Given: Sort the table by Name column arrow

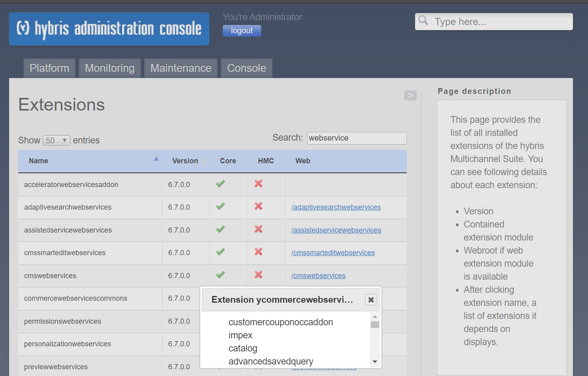Looking at the screenshot, I should (156, 159).
